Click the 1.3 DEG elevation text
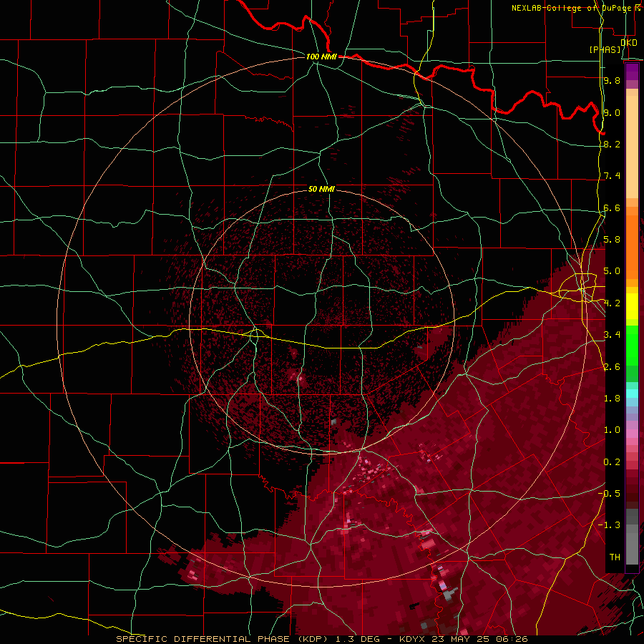 (357, 639)
